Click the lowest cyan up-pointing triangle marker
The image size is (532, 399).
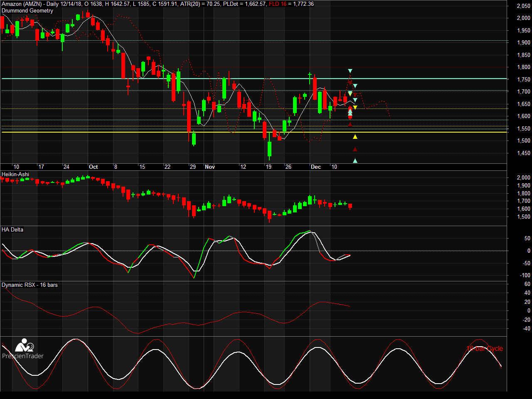click(355, 161)
